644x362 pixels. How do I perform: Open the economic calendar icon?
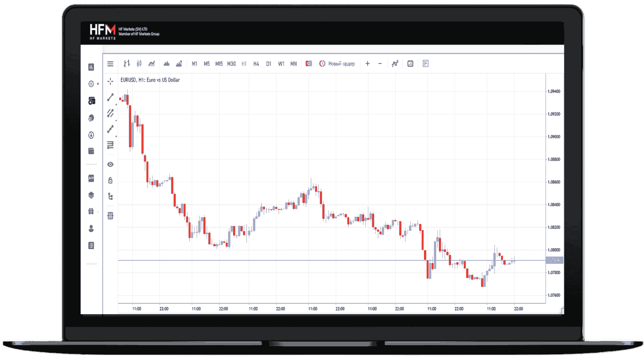[410, 63]
